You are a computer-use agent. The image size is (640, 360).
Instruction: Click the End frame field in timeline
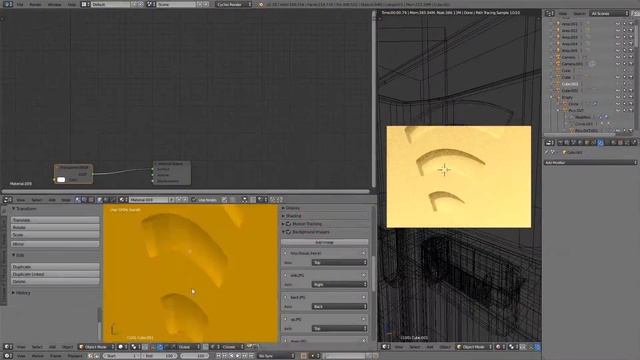[160, 356]
